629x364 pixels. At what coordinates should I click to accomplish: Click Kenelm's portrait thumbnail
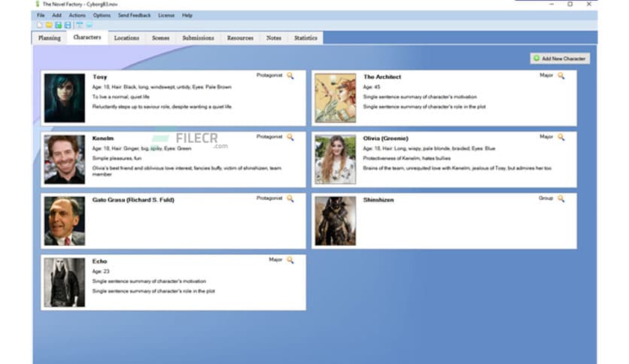pos(65,159)
